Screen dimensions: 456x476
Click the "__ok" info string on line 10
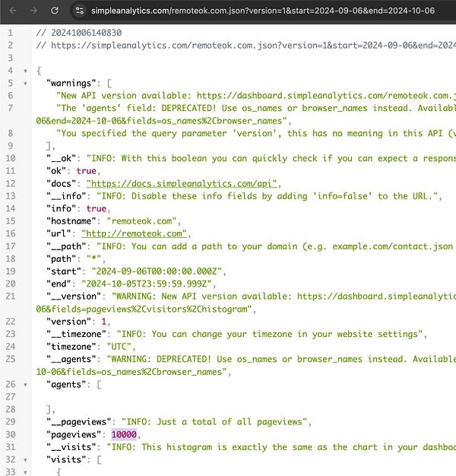pyautogui.click(x=271, y=158)
